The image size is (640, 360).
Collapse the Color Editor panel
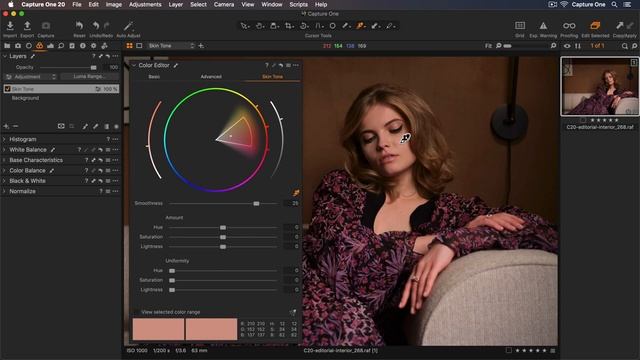pos(134,65)
